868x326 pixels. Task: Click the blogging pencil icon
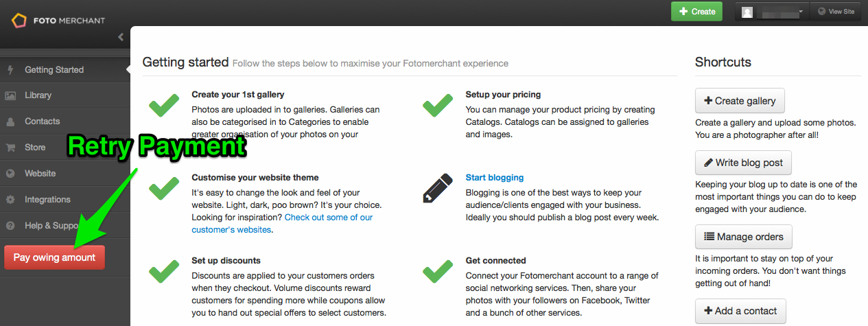click(438, 189)
